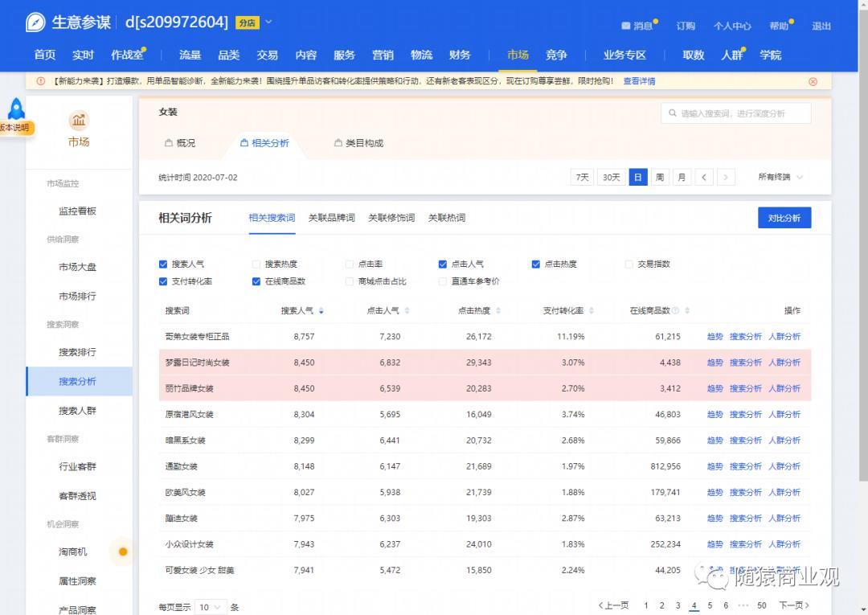
Task: Select the 关联修饰词 tab
Action: click(x=391, y=218)
